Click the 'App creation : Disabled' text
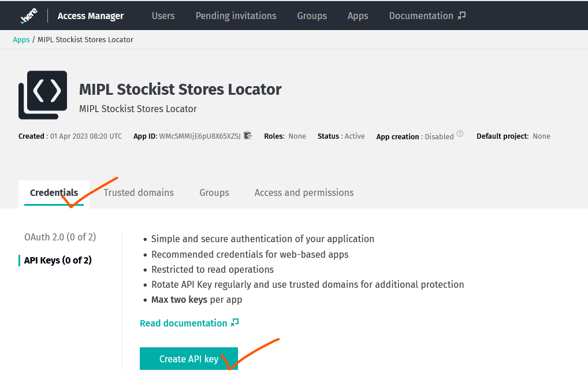The image size is (588, 371). click(415, 136)
